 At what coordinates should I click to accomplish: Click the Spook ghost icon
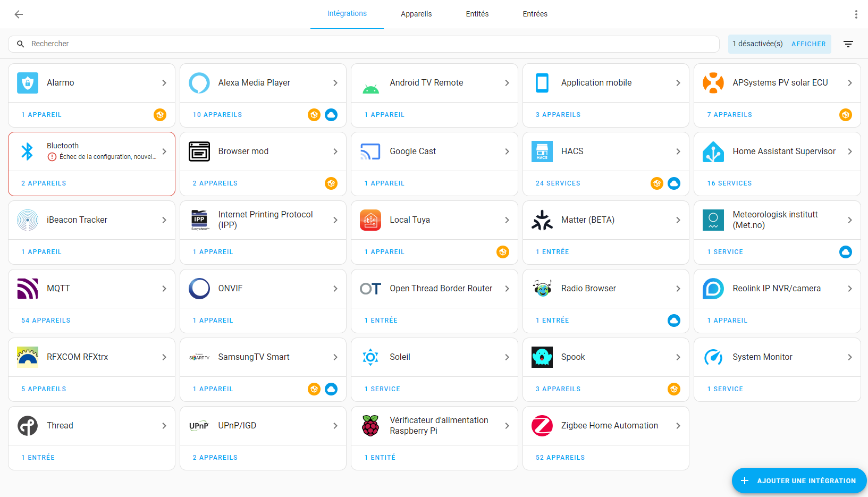tap(542, 357)
